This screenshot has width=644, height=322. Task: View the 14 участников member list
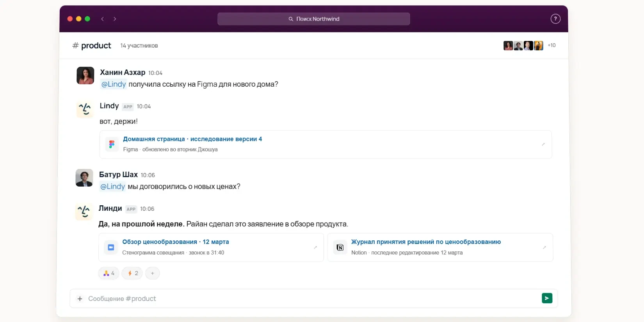tap(139, 46)
